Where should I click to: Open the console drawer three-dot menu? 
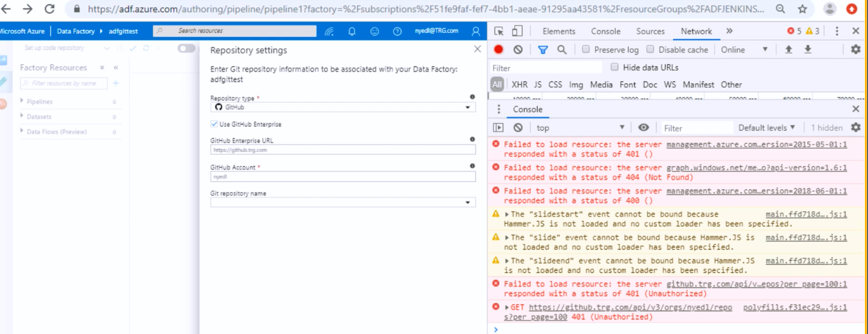[x=498, y=109]
